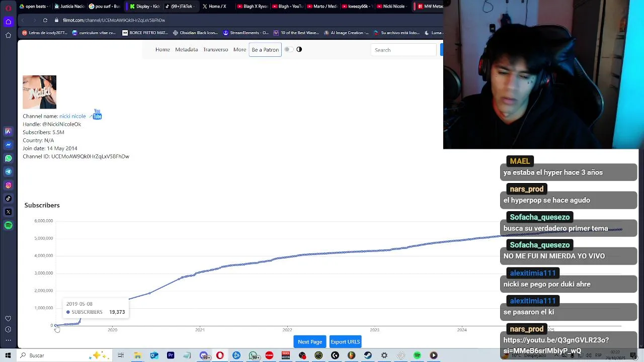Image resolution: width=644 pixels, height=362 pixels.
Task: Click the browser address bar URL
Action: click(114, 20)
